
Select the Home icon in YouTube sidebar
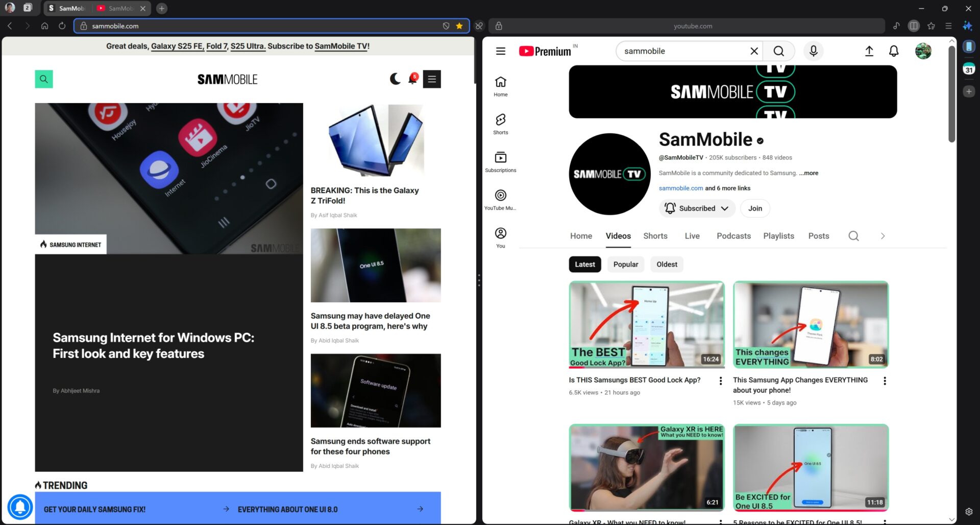(500, 85)
